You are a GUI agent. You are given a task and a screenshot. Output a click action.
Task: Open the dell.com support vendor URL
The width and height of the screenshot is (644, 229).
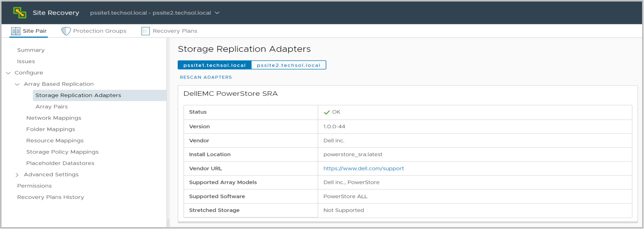(x=363, y=169)
